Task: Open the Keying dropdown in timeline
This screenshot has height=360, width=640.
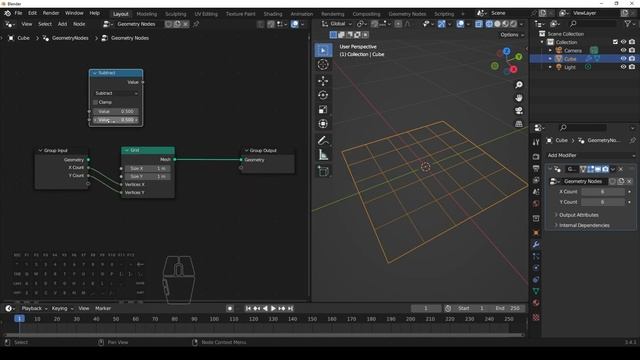Action: 62,309
